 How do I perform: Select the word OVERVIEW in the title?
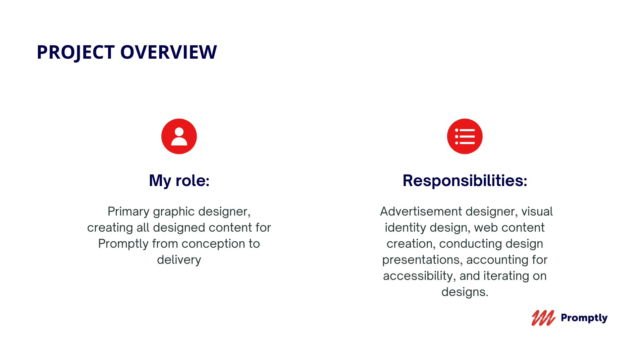[x=168, y=52]
